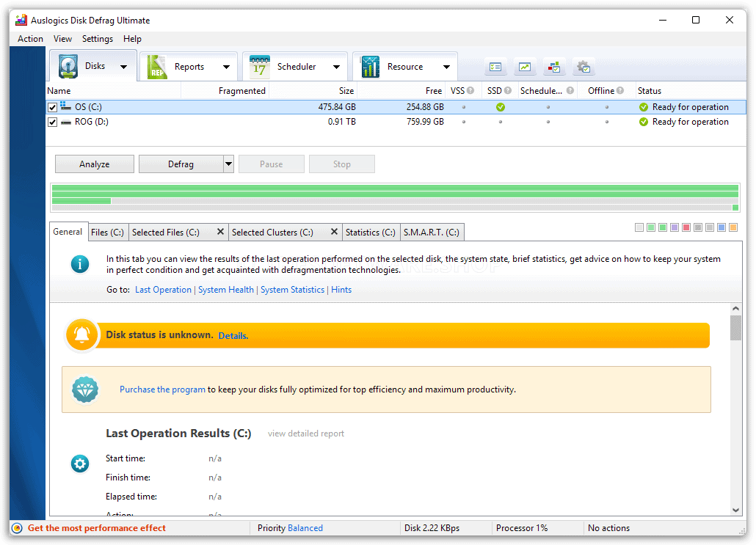Viewport: 756px width, 545px height.
Task: Click green SSD checkmark in OS (C:) row
Action: click(501, 107)
